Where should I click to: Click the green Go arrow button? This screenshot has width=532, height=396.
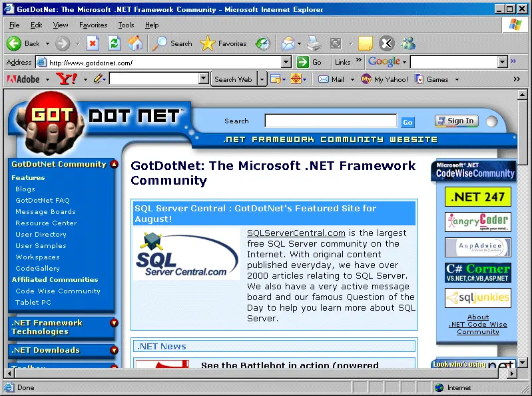tap(303, 62)
